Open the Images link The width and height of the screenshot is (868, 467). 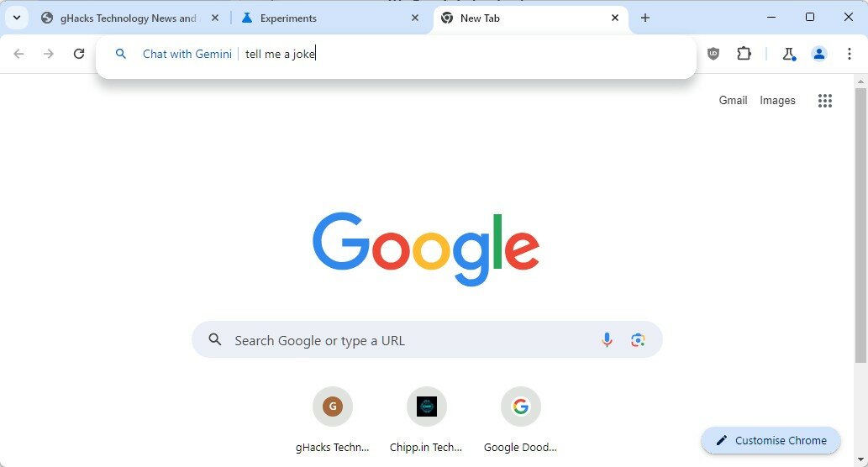pyautogui.click(x=777, y=100)
